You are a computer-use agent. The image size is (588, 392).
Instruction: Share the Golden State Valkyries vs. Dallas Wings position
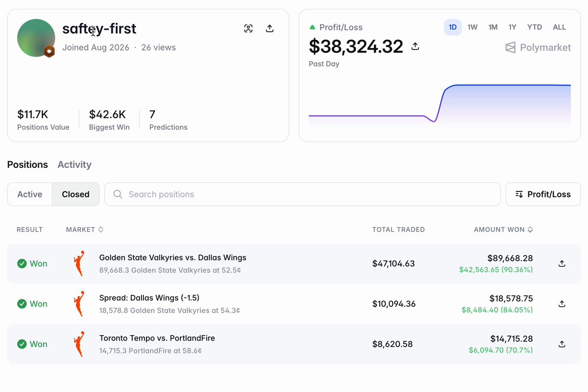(x=562, y=264)
